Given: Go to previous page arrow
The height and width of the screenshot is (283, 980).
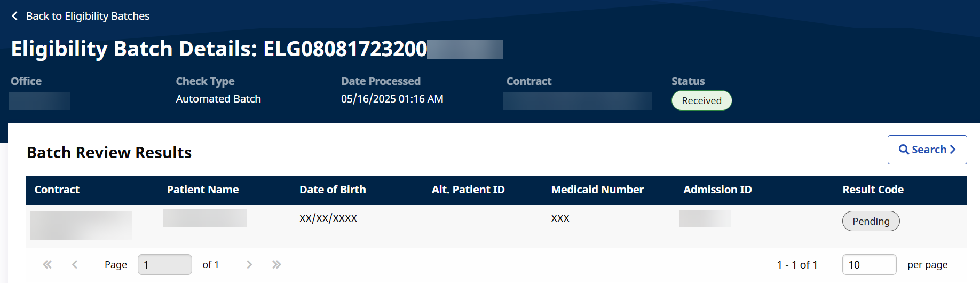Looking at the screenshot, I should click(x=75, y=264).
